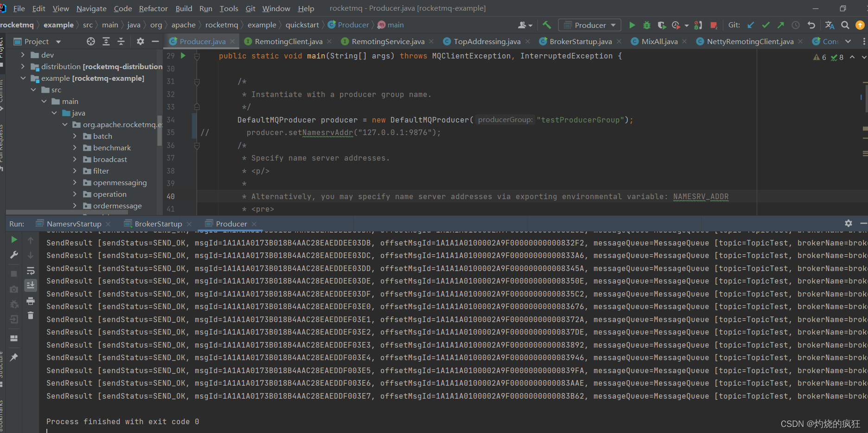Screen dimensions: 868x433
Task: Click Project panel horizontal scrollbar
Action: [67, 212]
